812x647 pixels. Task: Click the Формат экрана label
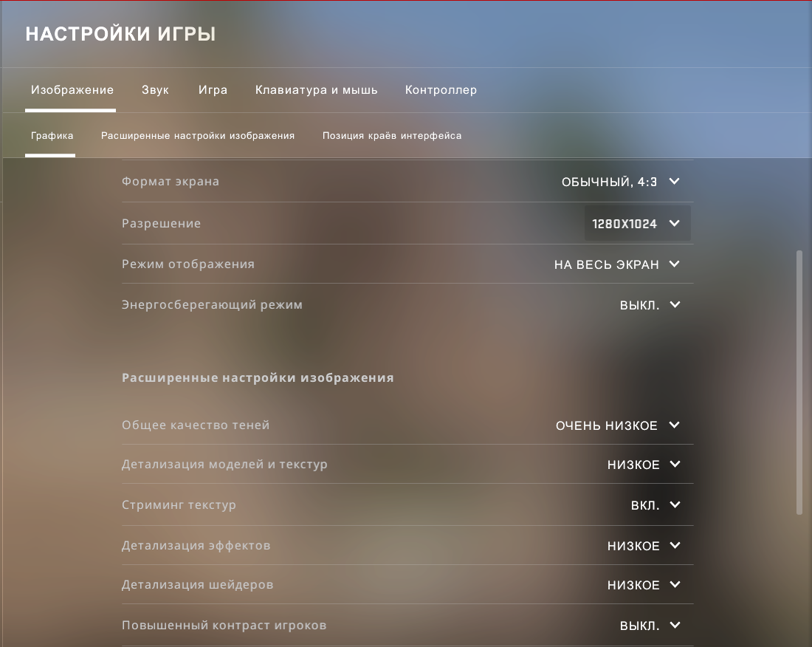(x=171, y=182)
